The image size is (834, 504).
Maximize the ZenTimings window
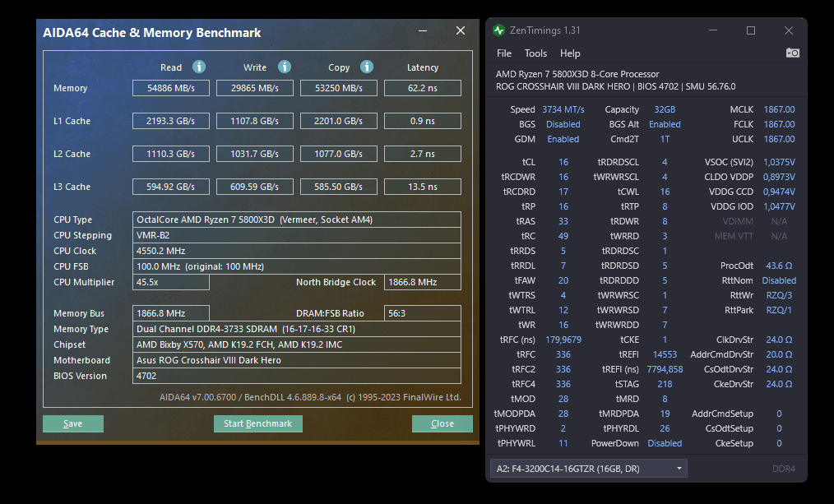750,30
